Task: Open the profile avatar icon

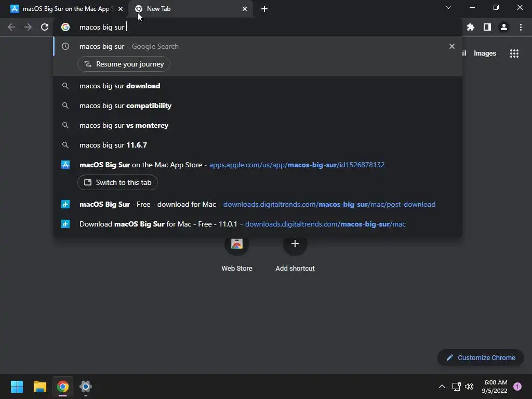Action: (504, 27)
